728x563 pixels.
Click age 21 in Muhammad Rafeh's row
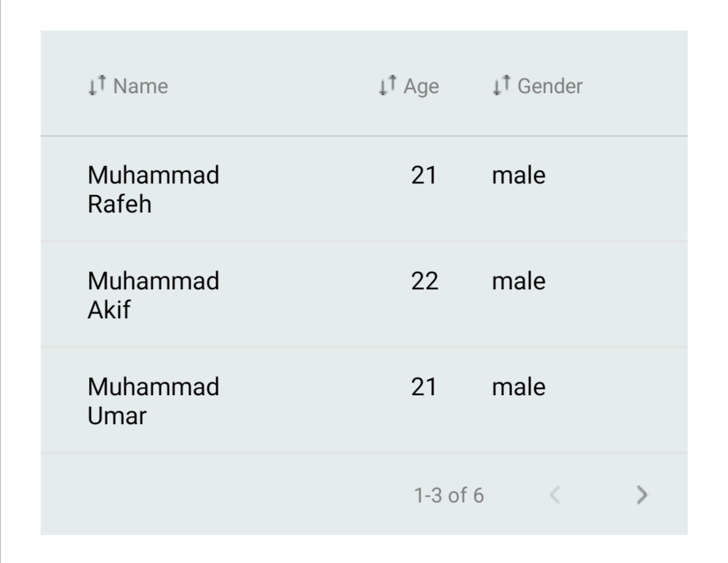pos(424,175)
